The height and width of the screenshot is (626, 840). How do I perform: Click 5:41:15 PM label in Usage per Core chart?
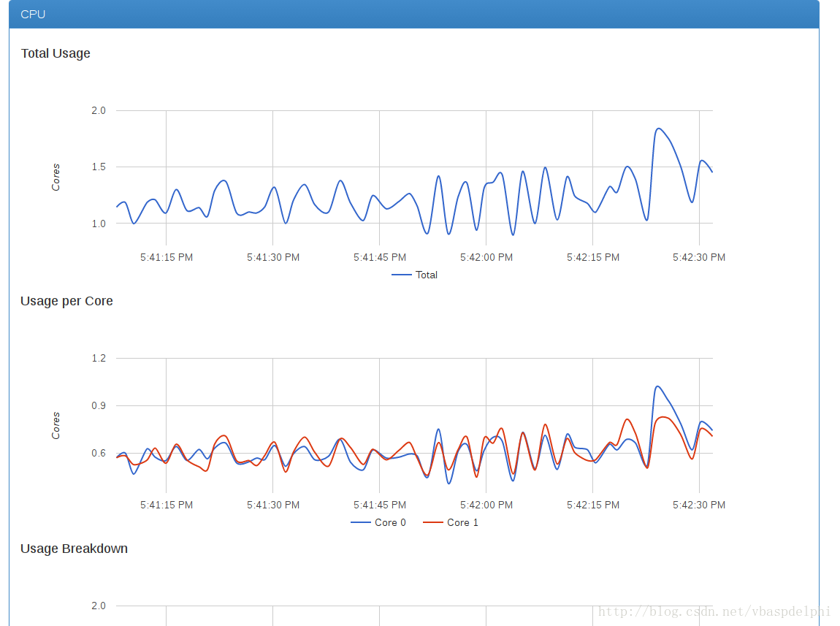tap(166, 505)
